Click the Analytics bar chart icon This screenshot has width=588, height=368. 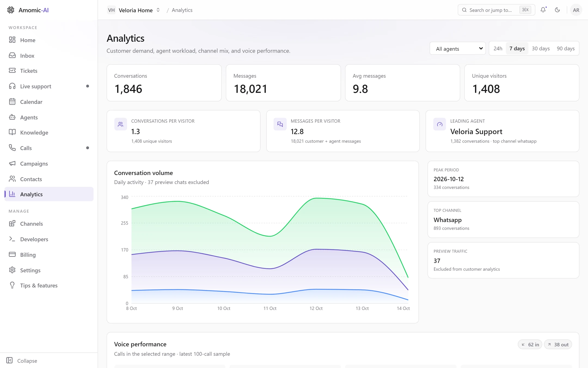(x=12, y=194)
